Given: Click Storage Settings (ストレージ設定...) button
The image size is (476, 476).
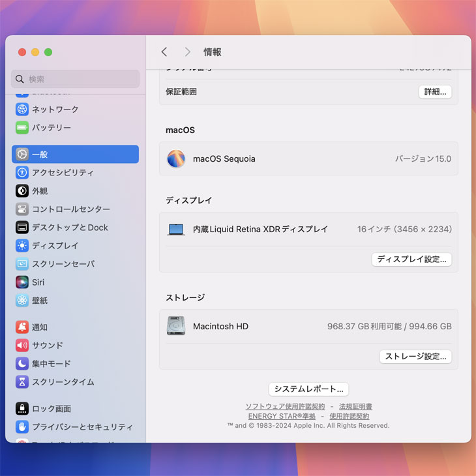Looking at the screenshot, I should 415,357.
